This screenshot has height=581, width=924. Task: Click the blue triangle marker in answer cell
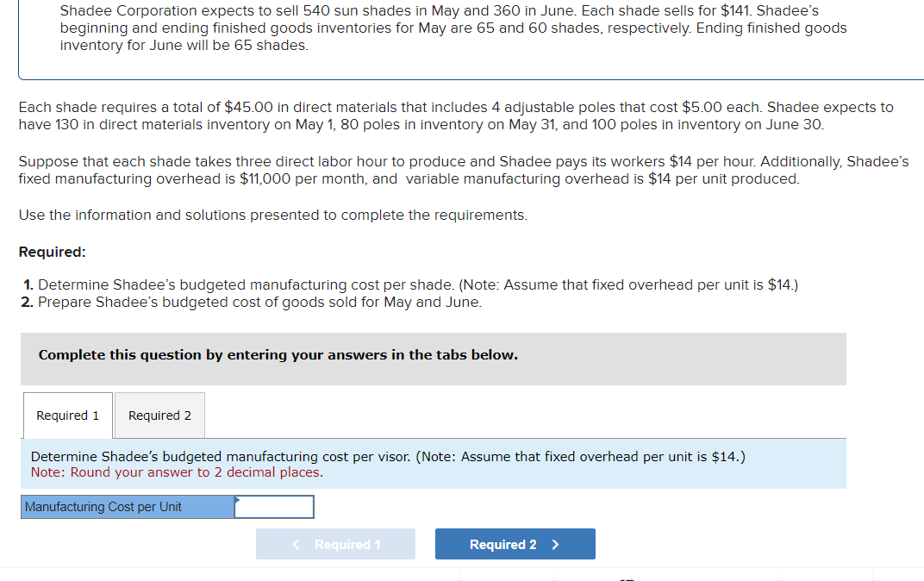[238, 499]
